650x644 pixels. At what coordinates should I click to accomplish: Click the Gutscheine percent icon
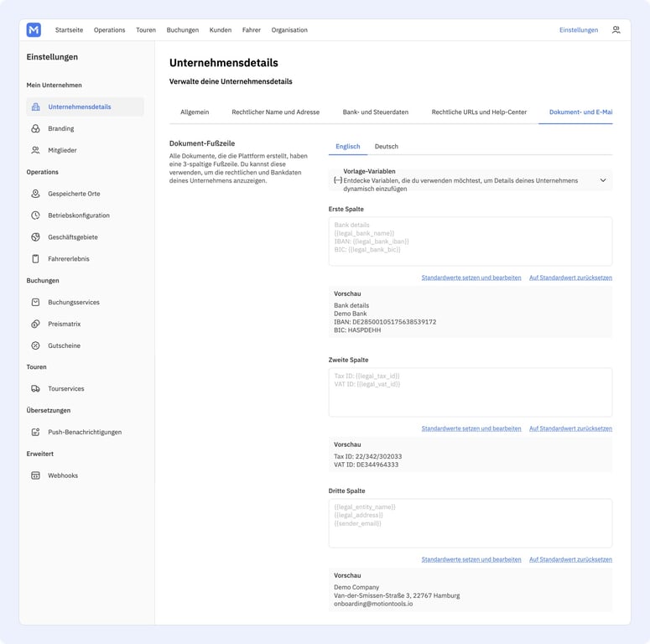point(36,345)
